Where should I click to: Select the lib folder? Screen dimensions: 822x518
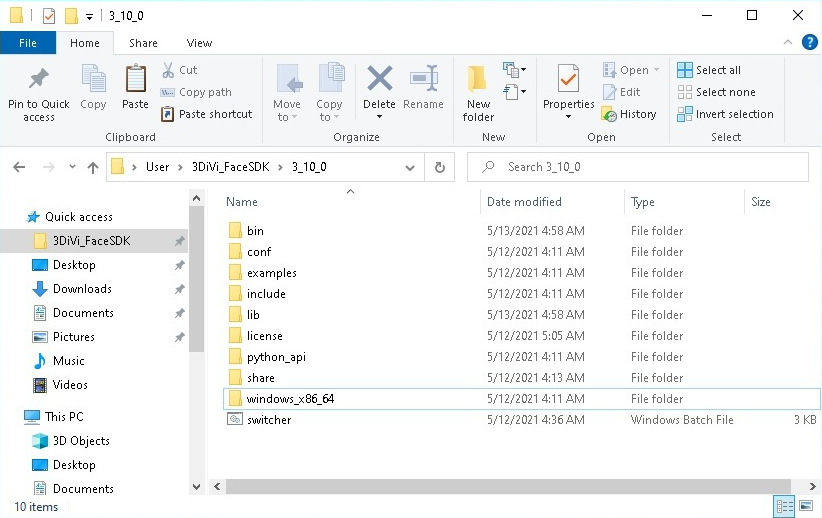pos(253,315)
